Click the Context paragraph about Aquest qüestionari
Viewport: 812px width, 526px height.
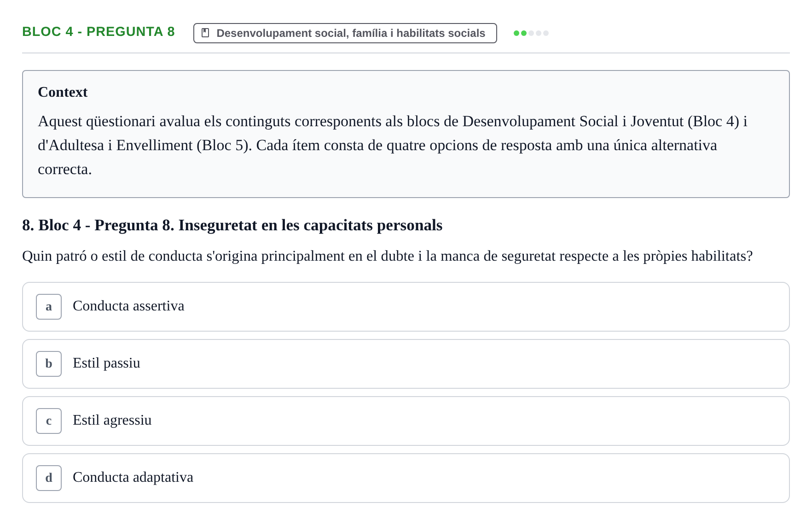[392, 145]
